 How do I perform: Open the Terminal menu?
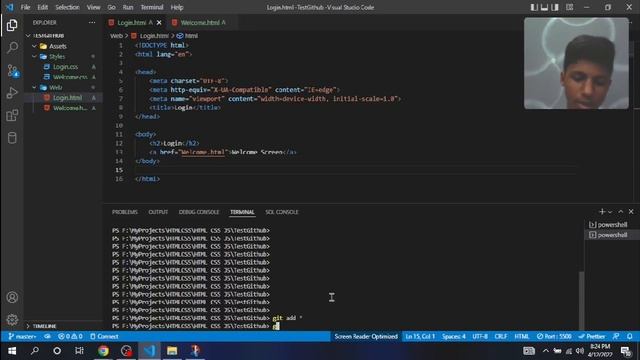[x=151, y=7]
